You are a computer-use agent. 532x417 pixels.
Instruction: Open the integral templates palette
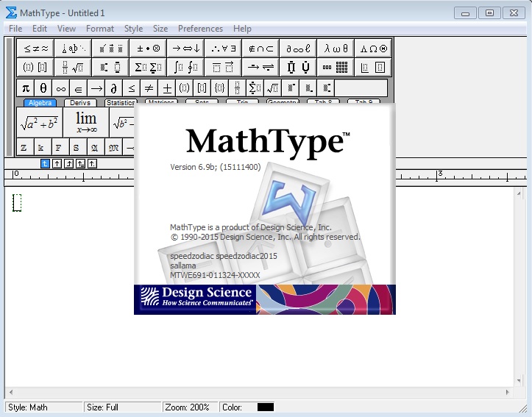[x=185, y=67]
